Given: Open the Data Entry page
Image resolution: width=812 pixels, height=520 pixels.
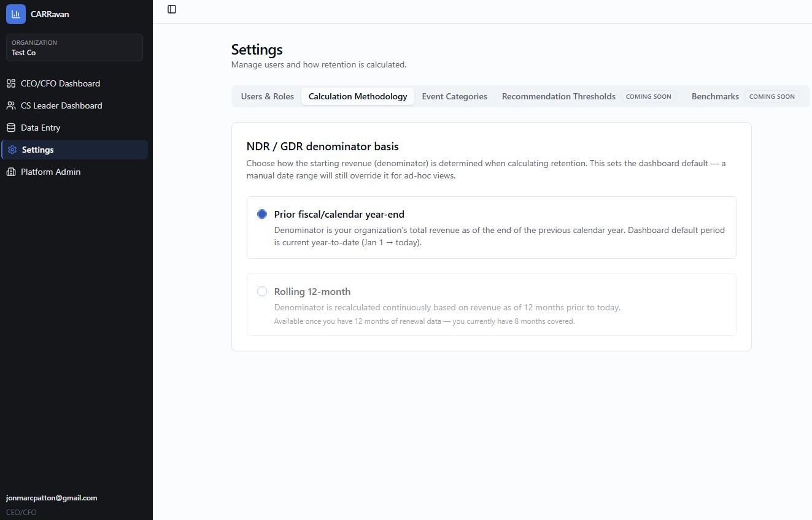Looking at the screenshot, I should point(74,128).
